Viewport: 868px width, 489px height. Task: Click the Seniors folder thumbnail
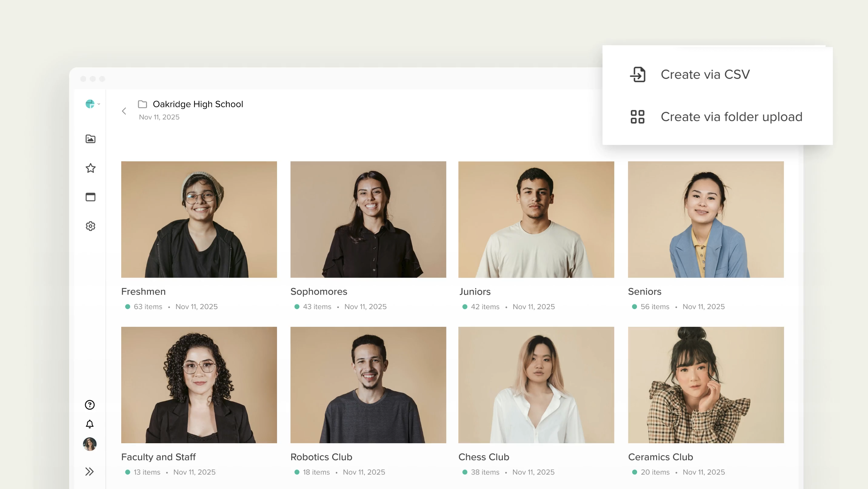click(x=706, y=219)
